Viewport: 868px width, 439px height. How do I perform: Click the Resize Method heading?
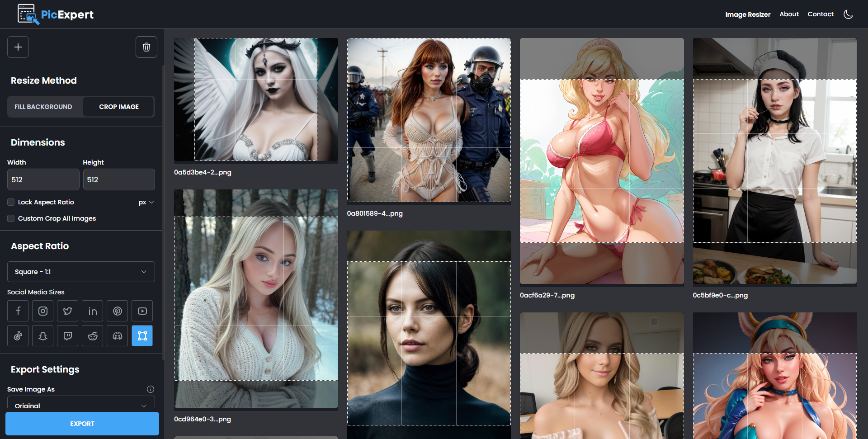coord(44,80)
